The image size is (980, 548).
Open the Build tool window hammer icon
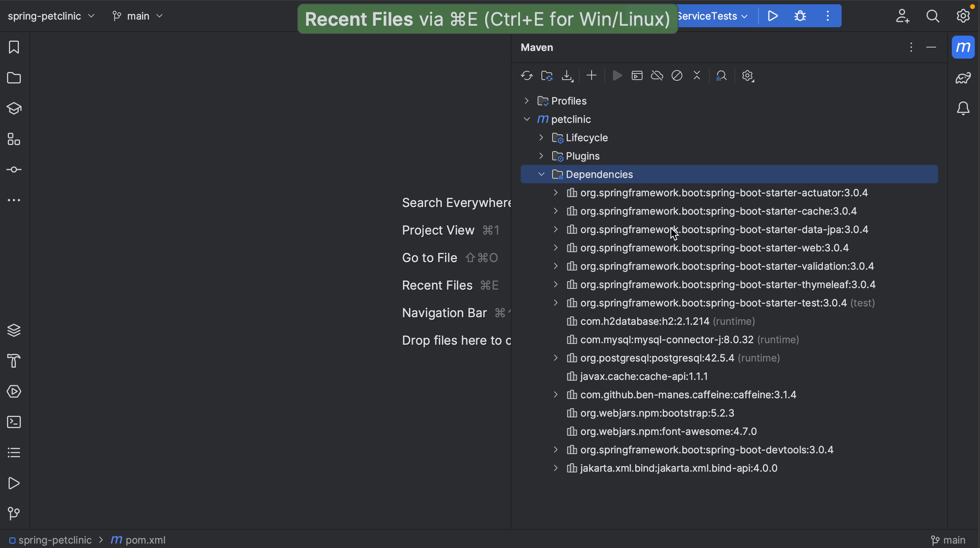(14, 361)
